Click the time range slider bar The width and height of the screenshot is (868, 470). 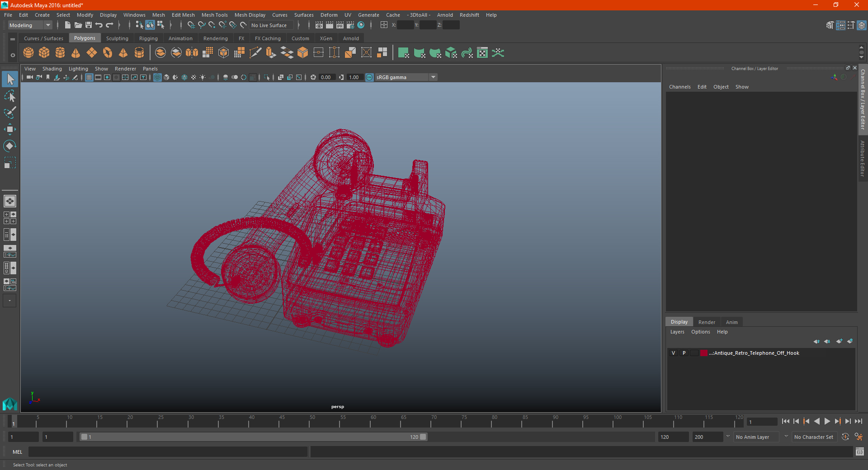click(253, 437)
